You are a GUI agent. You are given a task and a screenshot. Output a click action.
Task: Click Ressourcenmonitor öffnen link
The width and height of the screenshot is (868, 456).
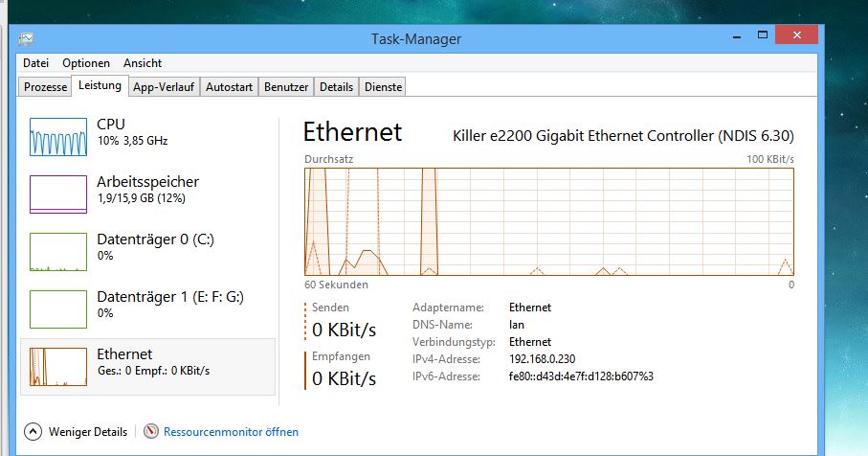click(x=231, y=432)
